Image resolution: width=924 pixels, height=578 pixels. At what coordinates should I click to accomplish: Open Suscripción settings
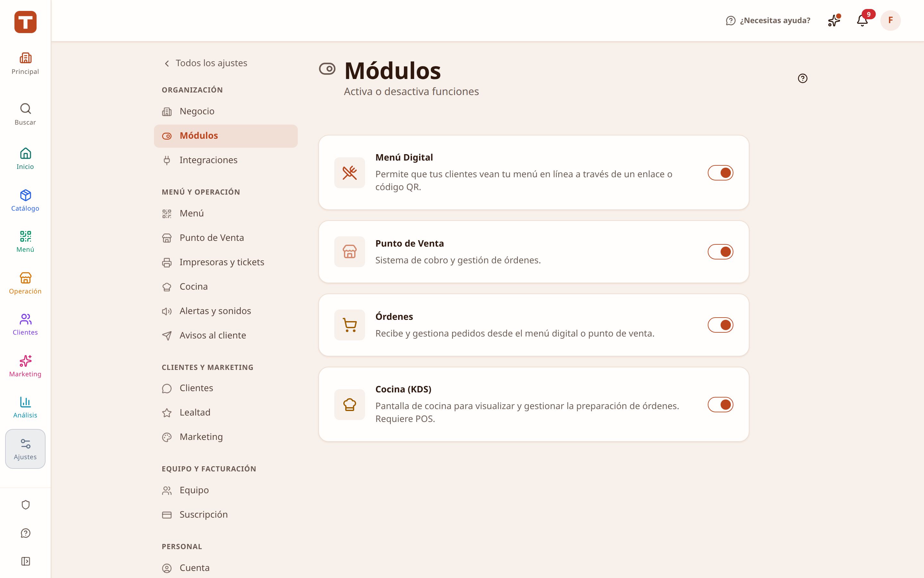click(226, 514)
